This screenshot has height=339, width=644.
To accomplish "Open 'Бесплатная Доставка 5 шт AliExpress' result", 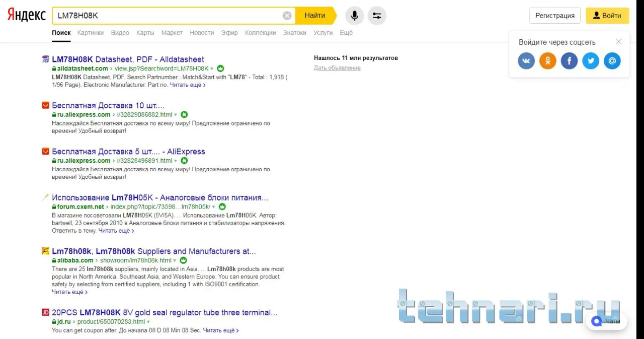I will coord(128,151).
